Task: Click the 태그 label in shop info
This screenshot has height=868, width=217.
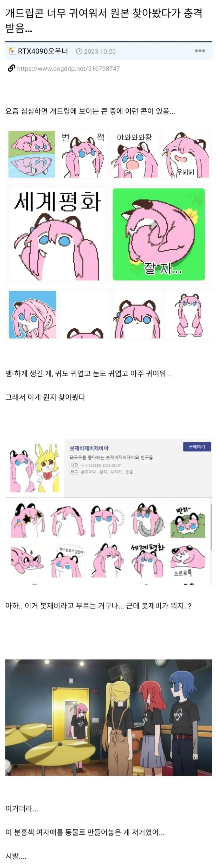Action: point(74,472)
